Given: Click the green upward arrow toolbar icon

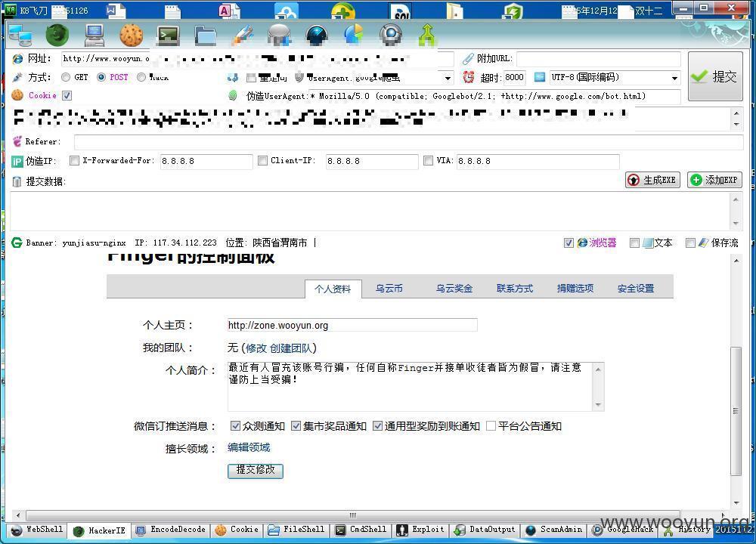Looking at the screenshot, I should (427, 36).
